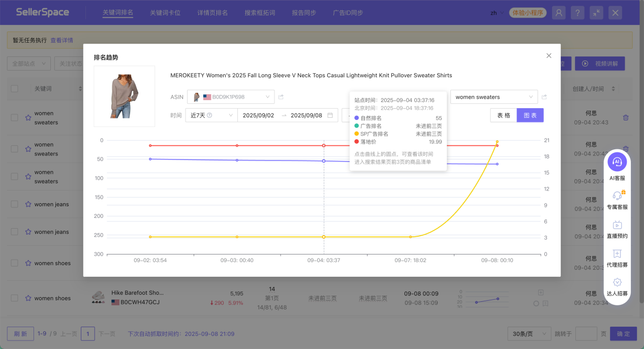This screenshot has width=644, height=349.
Task: Click the calendar icon in date range
Action: click(330, 115)
